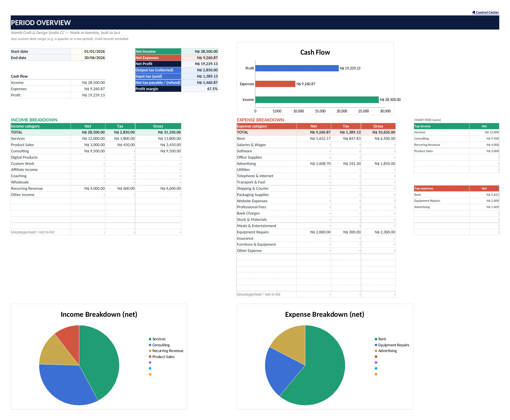The image size is (510, 420).
Task: Select the Income category column header
Action: (41, 126)
